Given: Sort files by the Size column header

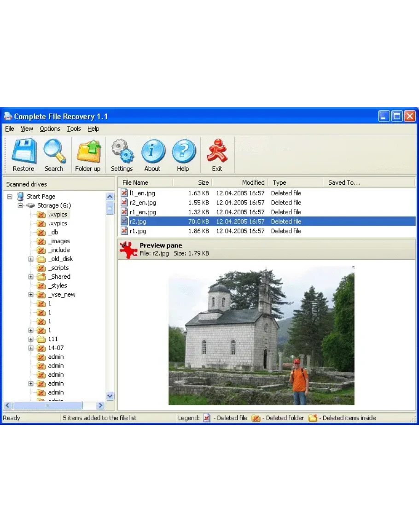Looking at the screenshot, I should click(x=192, y=182).
